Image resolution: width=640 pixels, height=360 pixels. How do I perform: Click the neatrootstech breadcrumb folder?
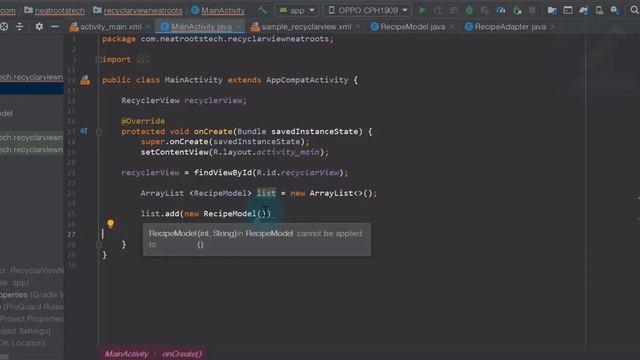pos(54,10)
